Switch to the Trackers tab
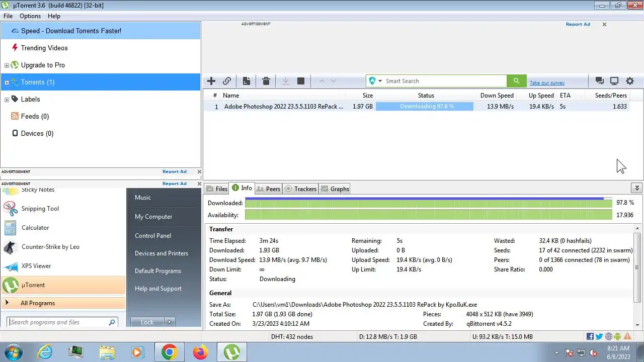Viewport: 644px width, 362px height. point(300,189)
